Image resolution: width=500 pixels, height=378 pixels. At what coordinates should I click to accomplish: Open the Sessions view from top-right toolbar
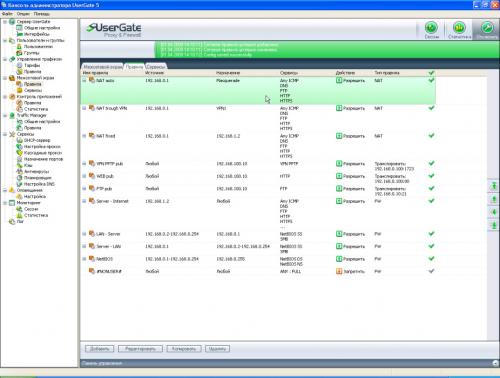[x=431, y=30]
